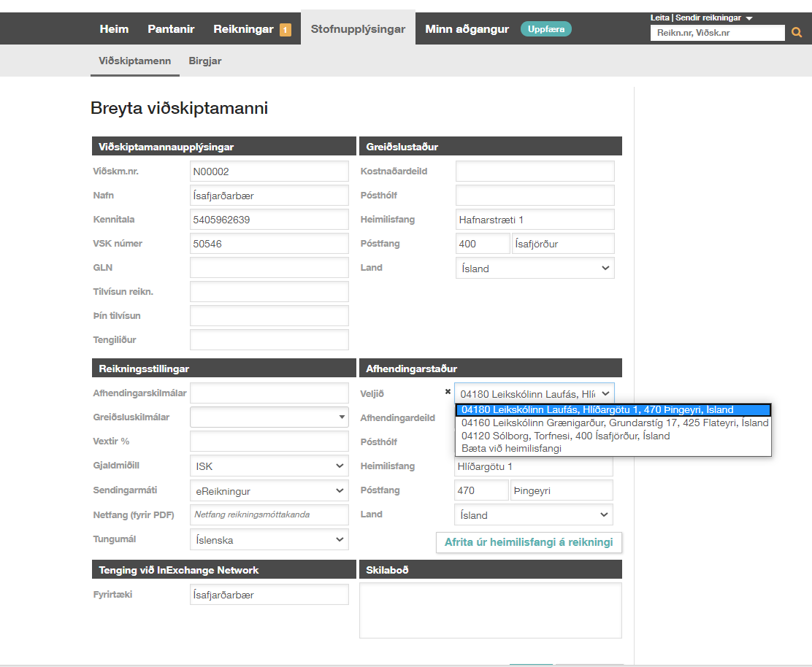The image size is (812, 667).
Task: Click Afrita úr heimilisfangi á reikningi button
Action: click(x=529, y=543)
